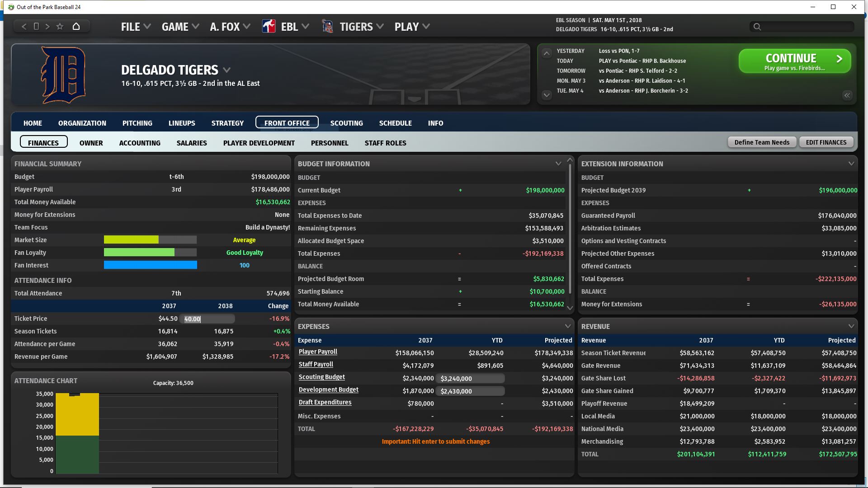Click the Tigers team logo icon
Viewport: 868px width, 488px height.
327,26
